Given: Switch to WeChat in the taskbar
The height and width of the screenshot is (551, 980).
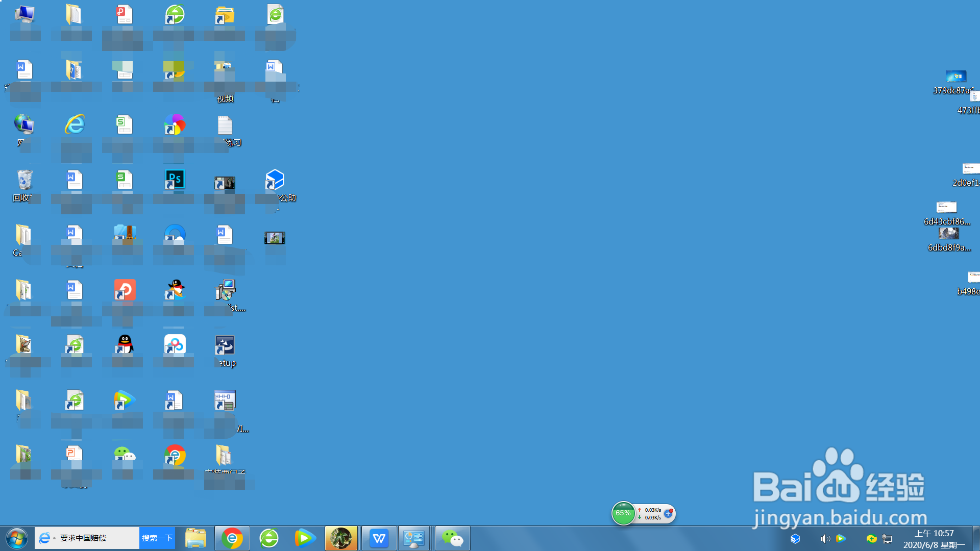Looking at the screenshot, I should pos(452,538).
